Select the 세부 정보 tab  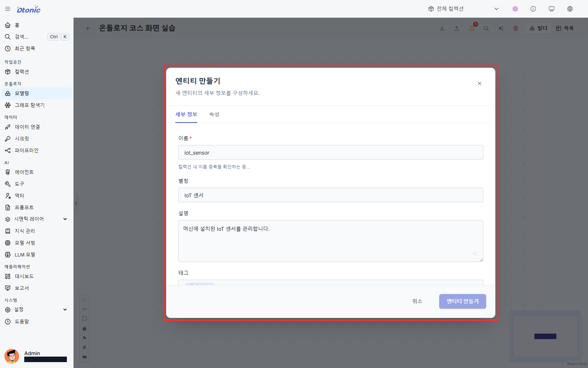point(186,114)
